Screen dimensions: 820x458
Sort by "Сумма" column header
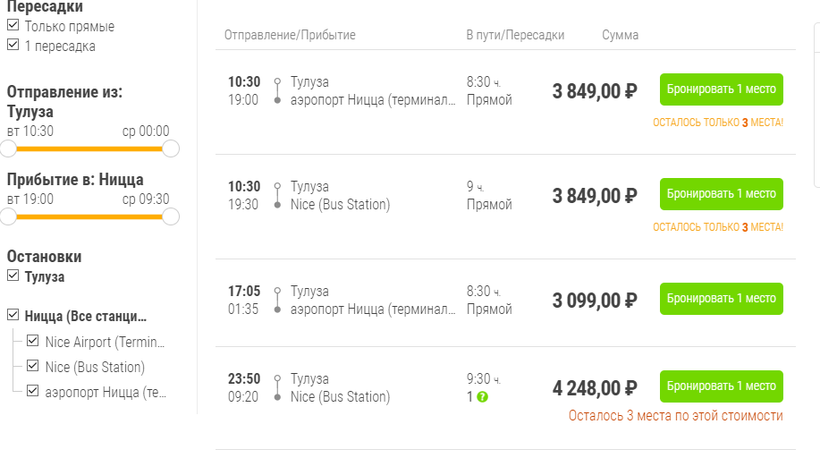coord(620,35)
